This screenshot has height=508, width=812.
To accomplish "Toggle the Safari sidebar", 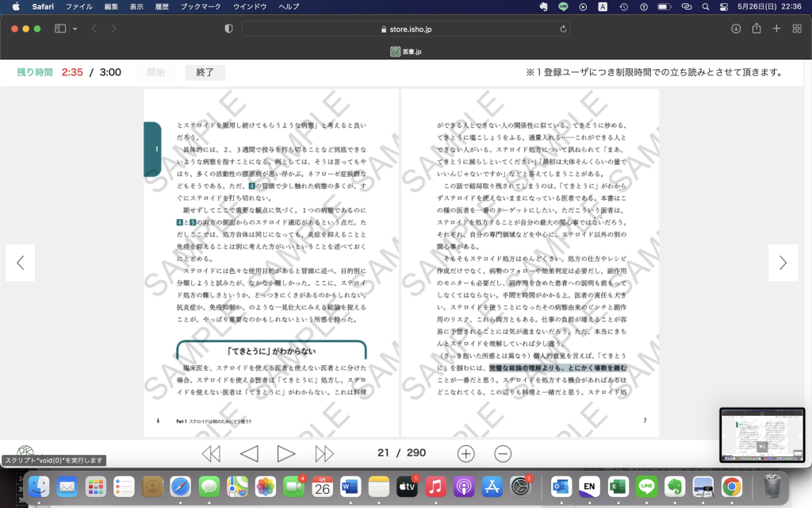I will click(x=60, y=29).
